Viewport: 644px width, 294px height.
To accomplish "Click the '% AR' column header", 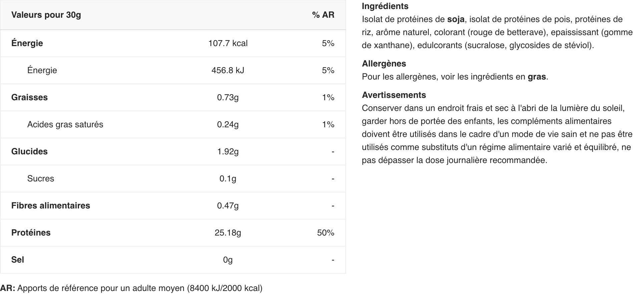I will pos(323,15).
